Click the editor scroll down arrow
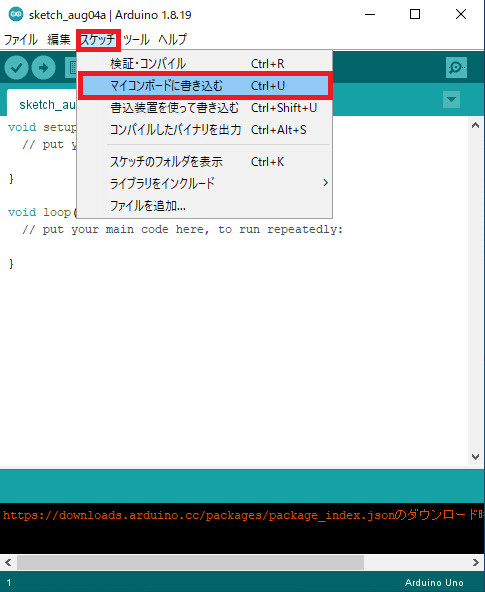 tap(476, 456)
